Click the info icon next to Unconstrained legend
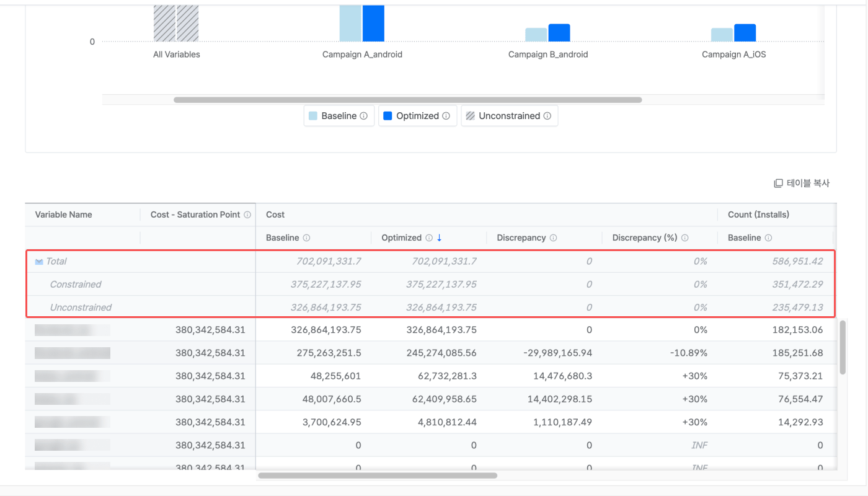868x496 pixels. [x=547, y=116]
